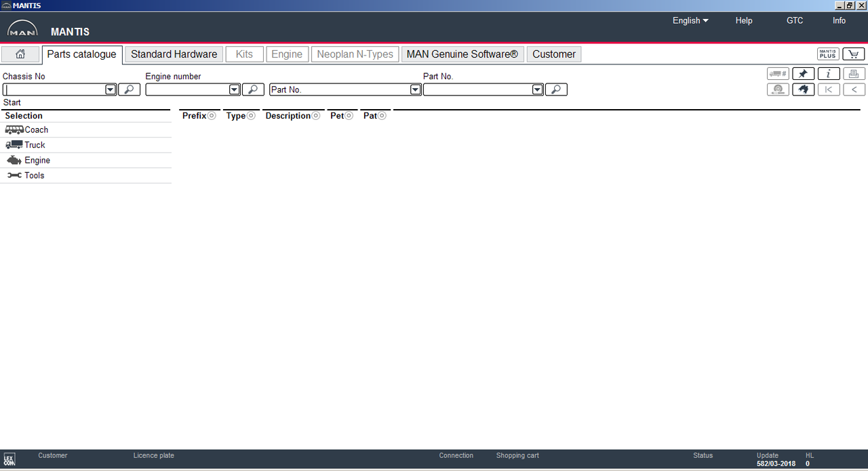This screenshot has width=868, height=471.
Task: Click the truck number search icon
Action: [x=778, y=74]
